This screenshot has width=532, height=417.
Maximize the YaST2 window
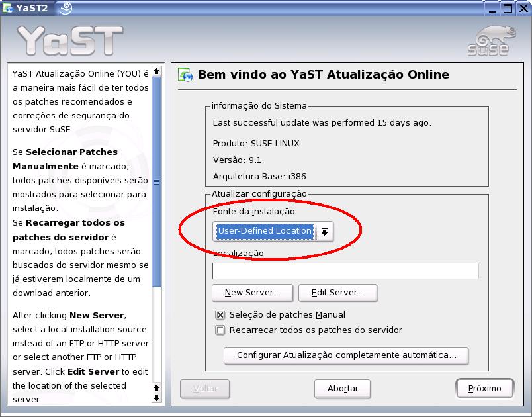click(x=508, y=8)
